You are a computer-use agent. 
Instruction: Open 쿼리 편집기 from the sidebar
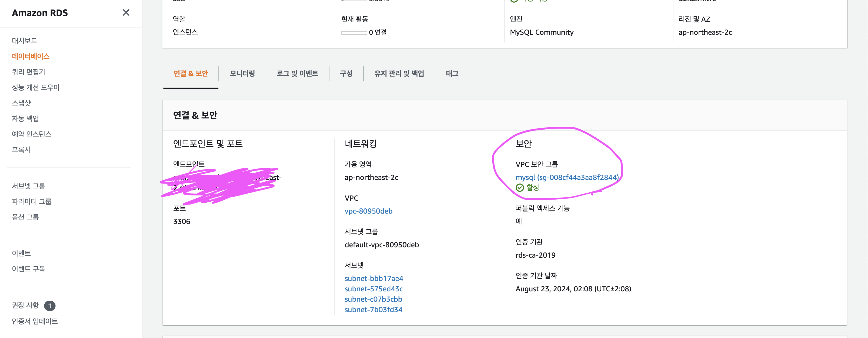click(28, 72)
